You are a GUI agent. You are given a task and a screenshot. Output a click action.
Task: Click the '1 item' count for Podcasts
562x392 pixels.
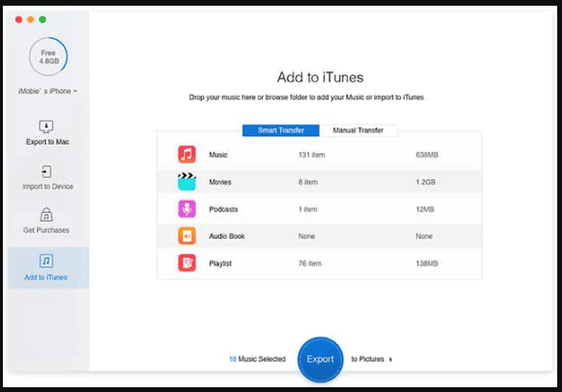pos(308,209)
